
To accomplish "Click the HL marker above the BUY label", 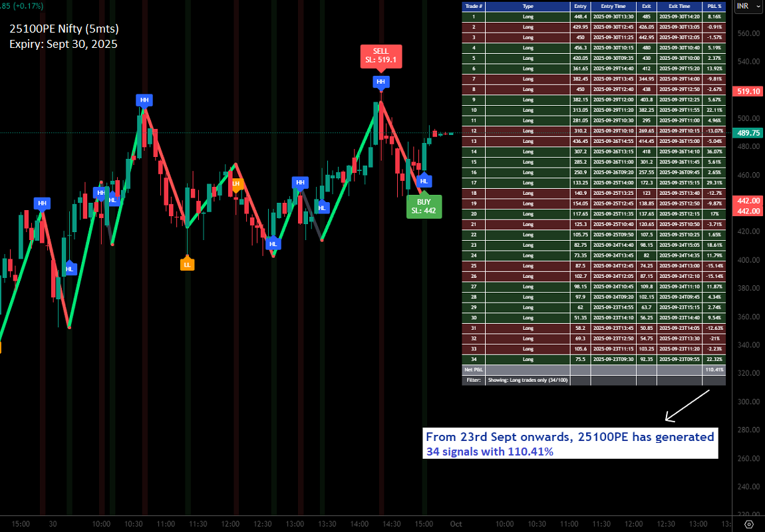I will point(424,180).
